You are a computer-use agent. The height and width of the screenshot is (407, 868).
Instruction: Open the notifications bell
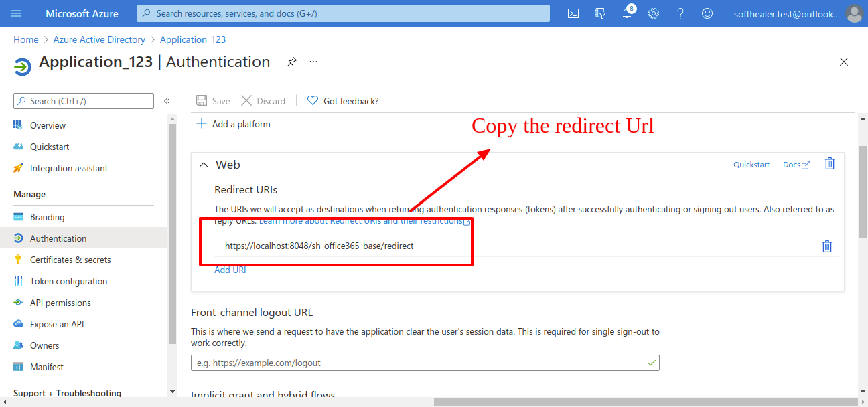[x=628, y=13]
